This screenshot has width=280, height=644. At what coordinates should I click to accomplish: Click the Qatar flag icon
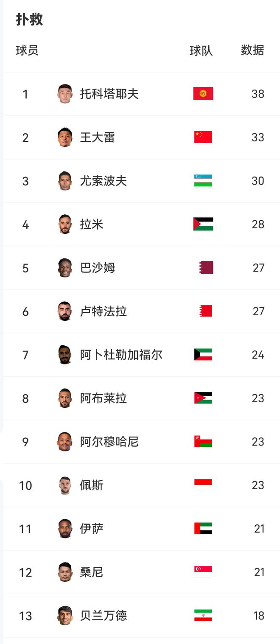(x=206, y=268)
